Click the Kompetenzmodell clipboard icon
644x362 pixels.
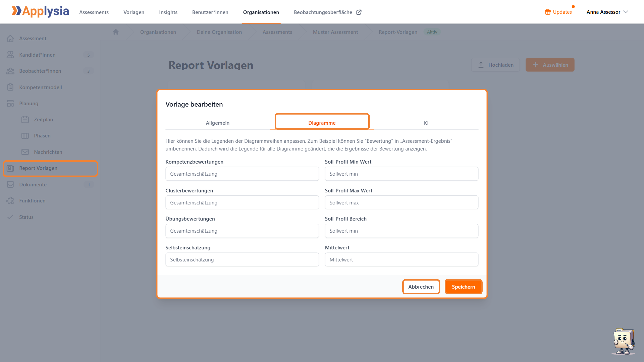[10, 87]
